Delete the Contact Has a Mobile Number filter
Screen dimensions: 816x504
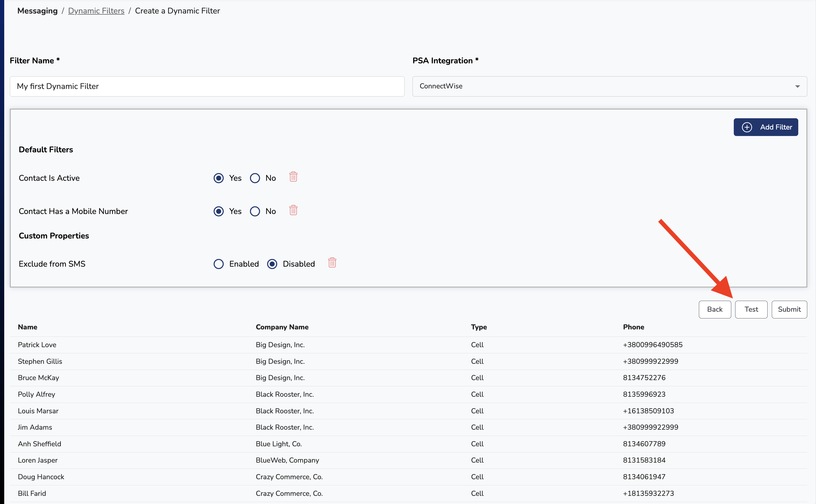pos(293,210)
